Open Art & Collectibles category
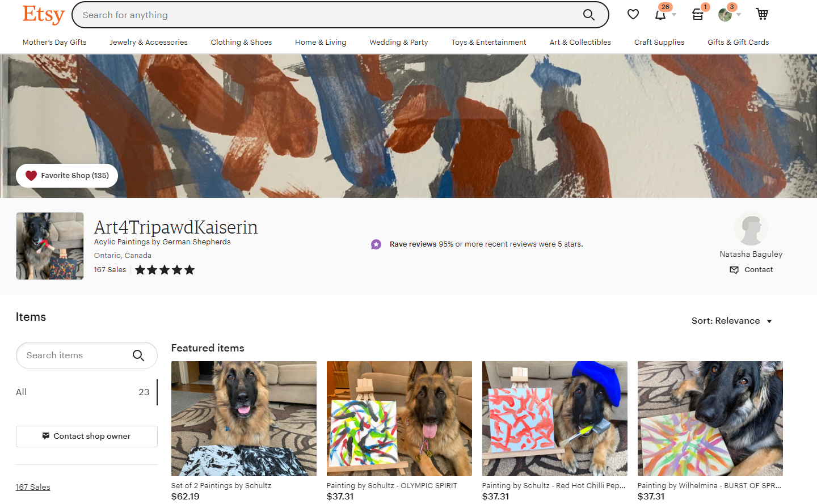 point(580,42)
